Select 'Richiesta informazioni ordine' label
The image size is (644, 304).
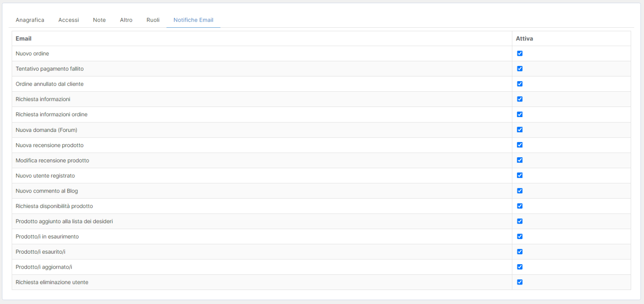point(52,115)
